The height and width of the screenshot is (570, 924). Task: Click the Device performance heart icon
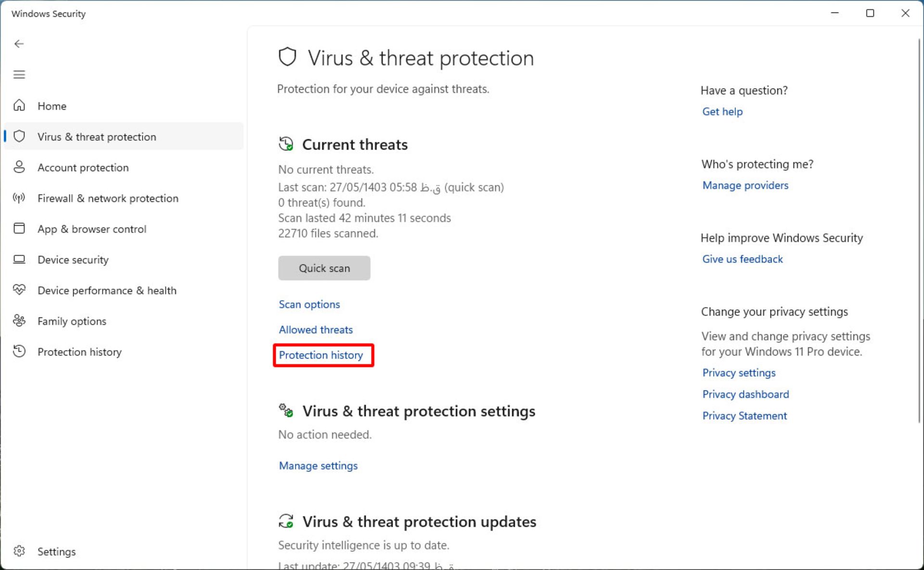coord(19,290)
